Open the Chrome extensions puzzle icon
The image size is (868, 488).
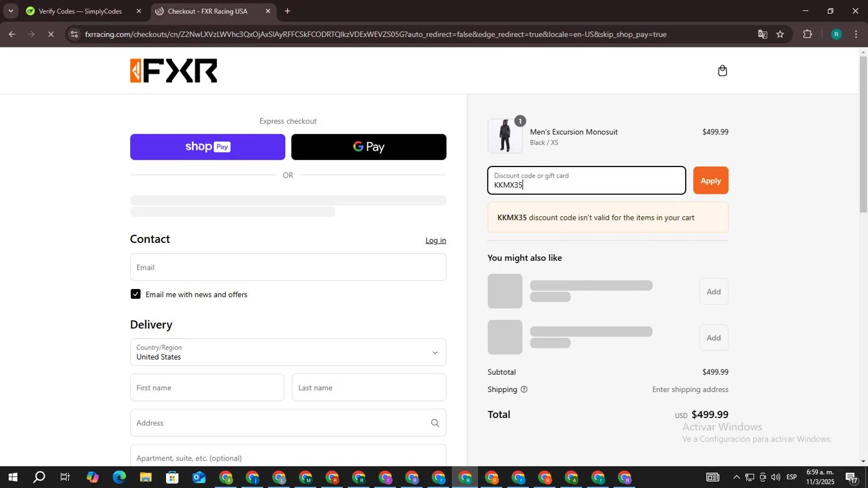[808, 34]
